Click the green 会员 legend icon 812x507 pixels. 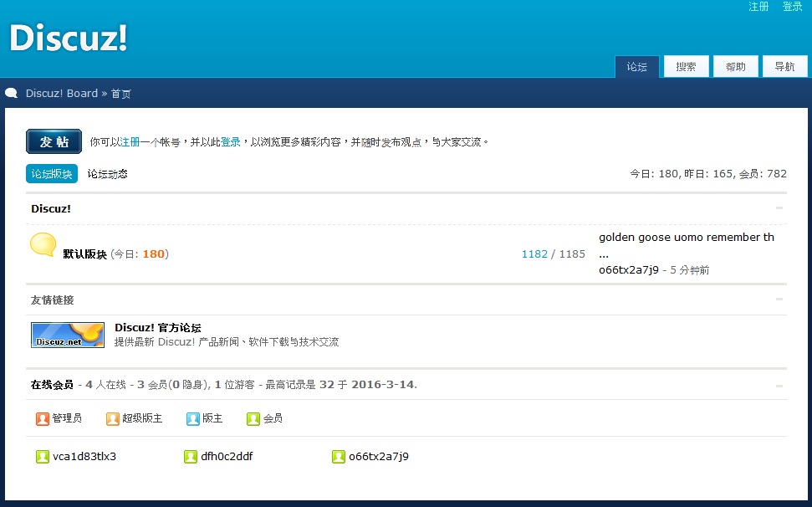253,418
